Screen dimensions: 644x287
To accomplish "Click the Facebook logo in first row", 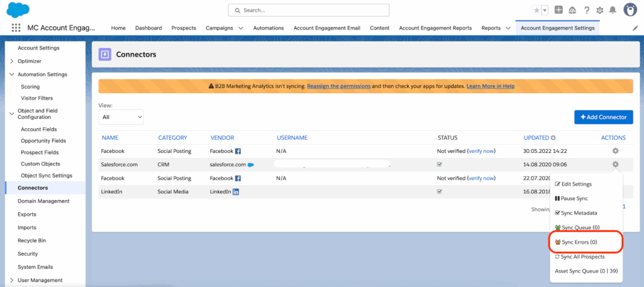I will pyautogui.click(x=238, y=151).
